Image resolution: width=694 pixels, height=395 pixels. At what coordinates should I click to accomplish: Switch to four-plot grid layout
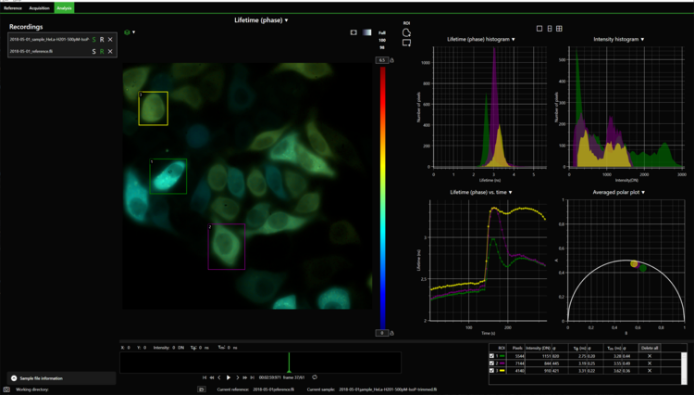(559, 28)
